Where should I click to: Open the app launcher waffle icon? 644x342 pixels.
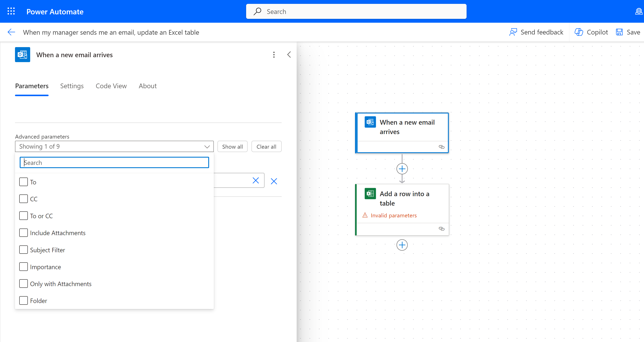(x=11, y=11)
